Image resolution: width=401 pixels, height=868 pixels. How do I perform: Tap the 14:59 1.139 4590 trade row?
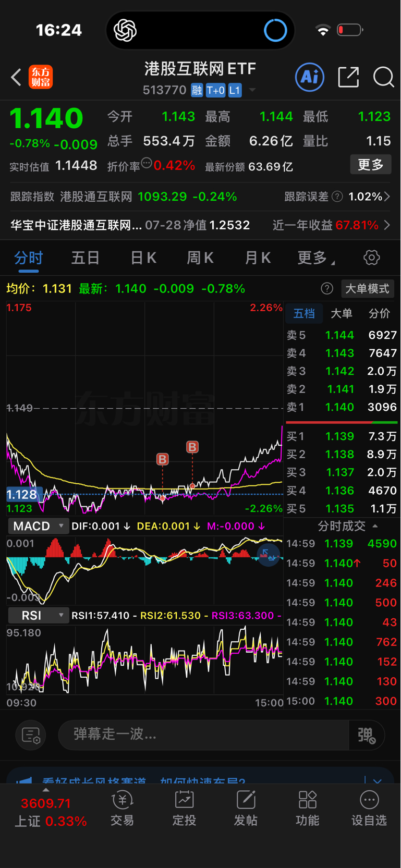pos(342,544)
